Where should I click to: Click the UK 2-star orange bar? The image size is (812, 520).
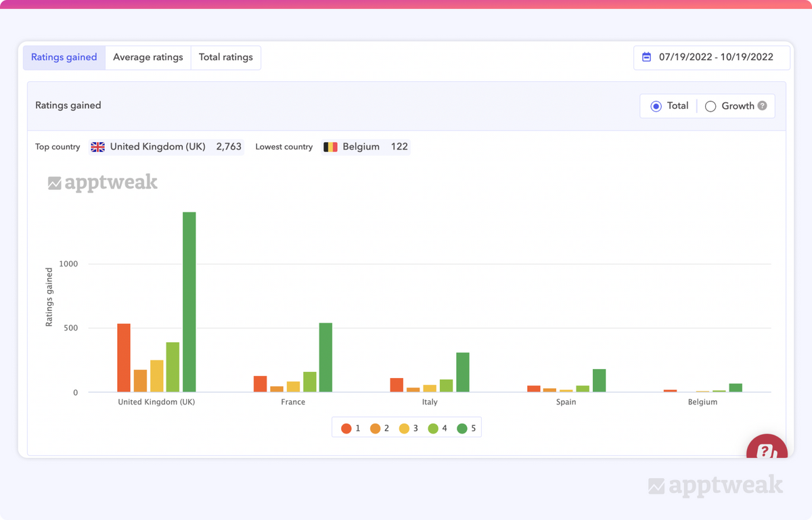140,381
